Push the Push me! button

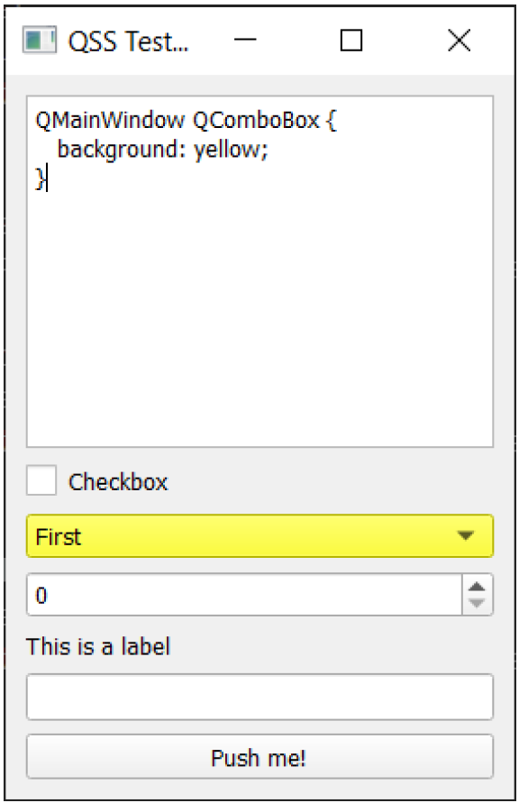click(x=259, y=757)
